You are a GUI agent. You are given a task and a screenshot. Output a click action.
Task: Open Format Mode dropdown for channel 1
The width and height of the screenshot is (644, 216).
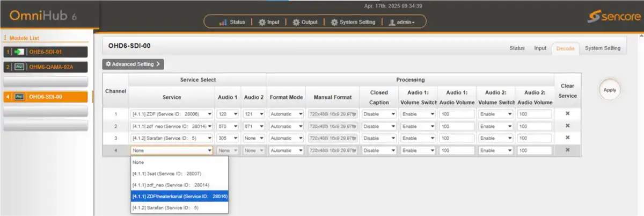[286, 114]
